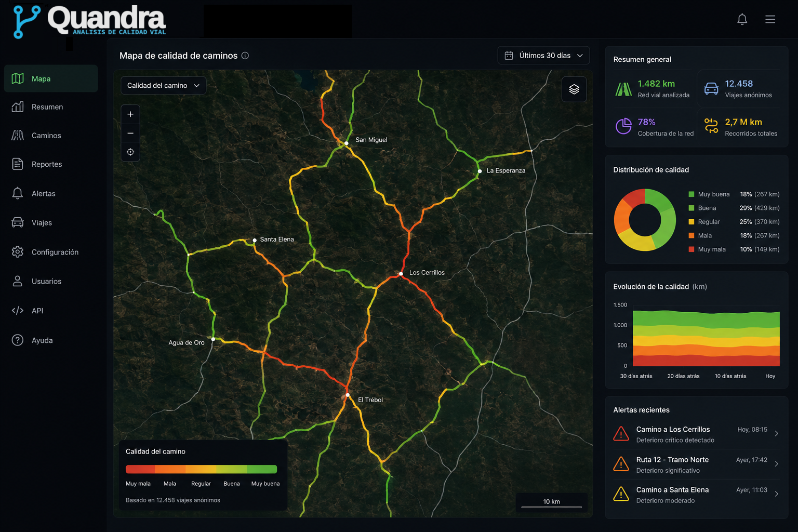Click the Buena legend swatch

tap(691, 208)
